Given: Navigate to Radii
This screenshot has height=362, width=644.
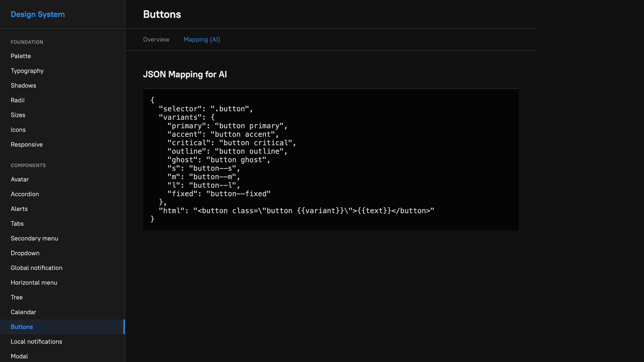Looking at the screenshot, I should coord(62,100).
